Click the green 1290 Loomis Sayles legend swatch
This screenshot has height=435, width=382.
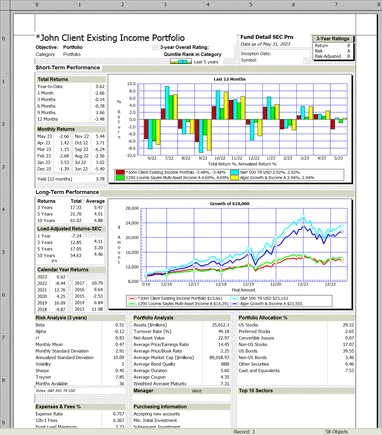coord(120,178)
